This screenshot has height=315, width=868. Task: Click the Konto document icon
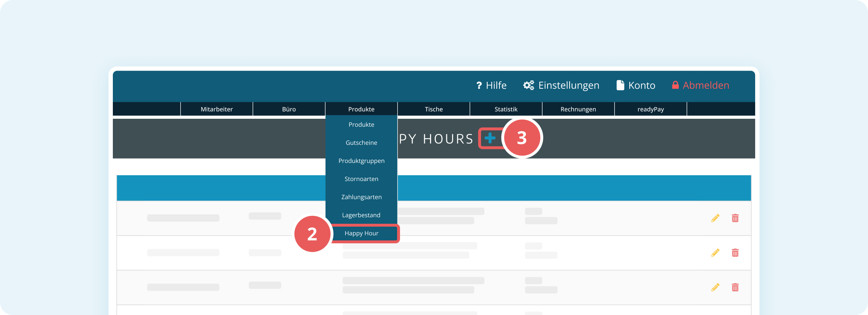click(620, 85)
